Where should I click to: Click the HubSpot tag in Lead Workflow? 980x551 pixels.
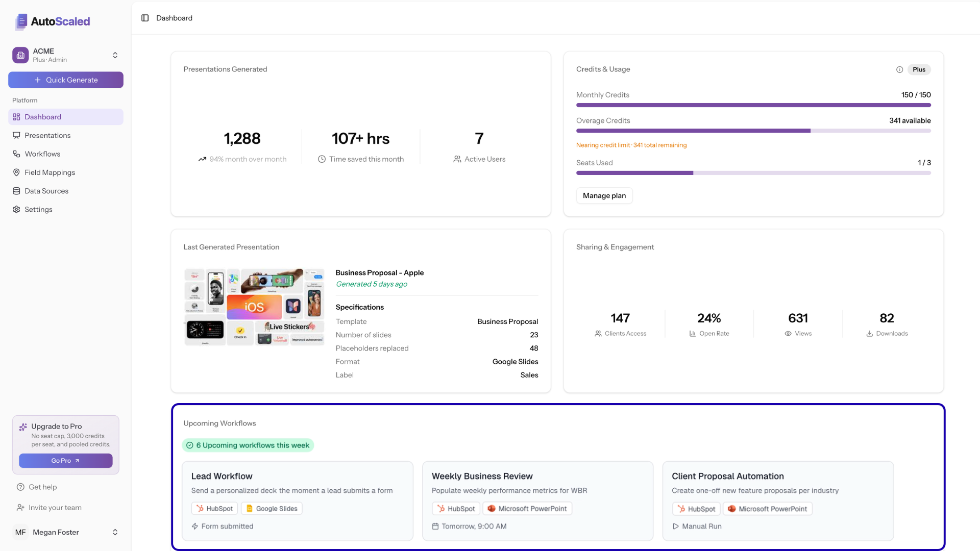(215, 509)
